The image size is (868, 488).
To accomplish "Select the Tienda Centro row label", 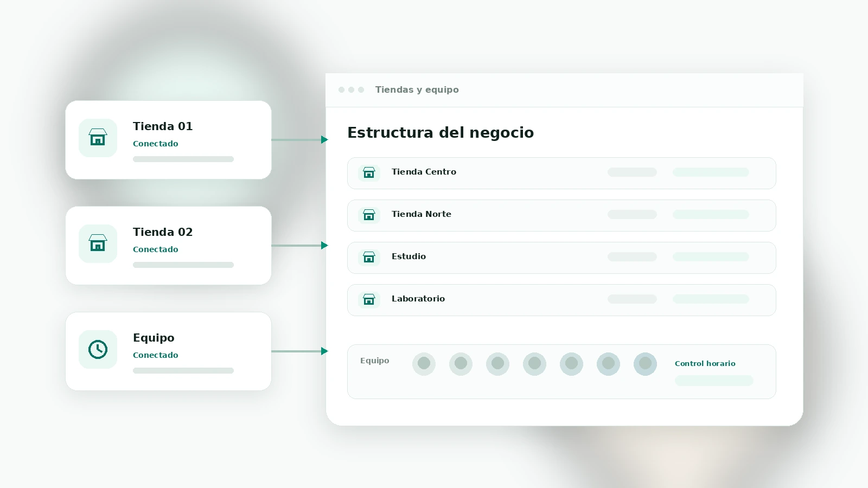I will tap(424, 172).
